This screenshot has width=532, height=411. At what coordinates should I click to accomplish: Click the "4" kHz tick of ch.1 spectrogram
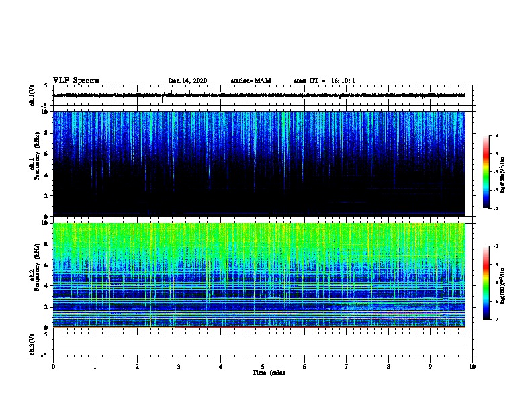[47, 175]
